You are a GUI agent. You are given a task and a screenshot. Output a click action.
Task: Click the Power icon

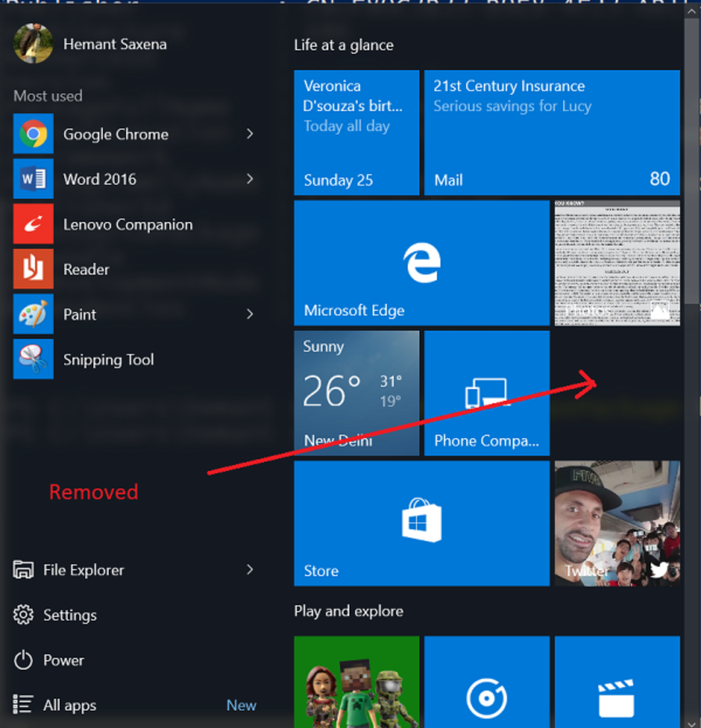(x=23, y=660)
